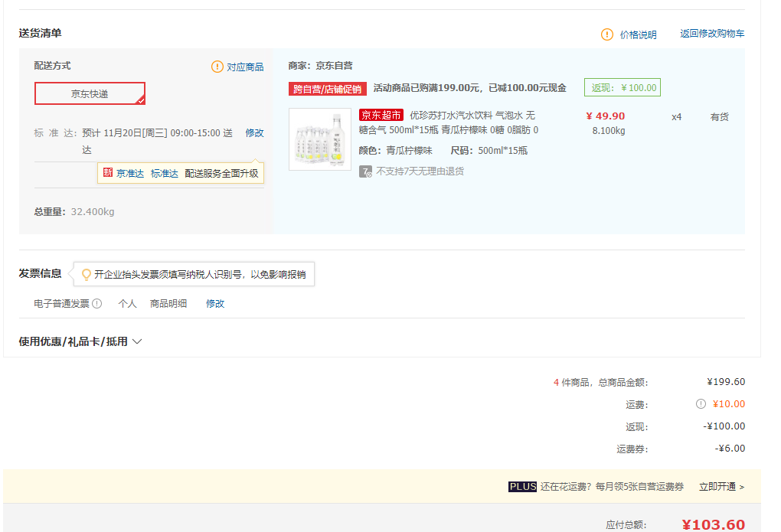Click 修改 for invoice information
781x532 pixels.
(x=215, y=303)
